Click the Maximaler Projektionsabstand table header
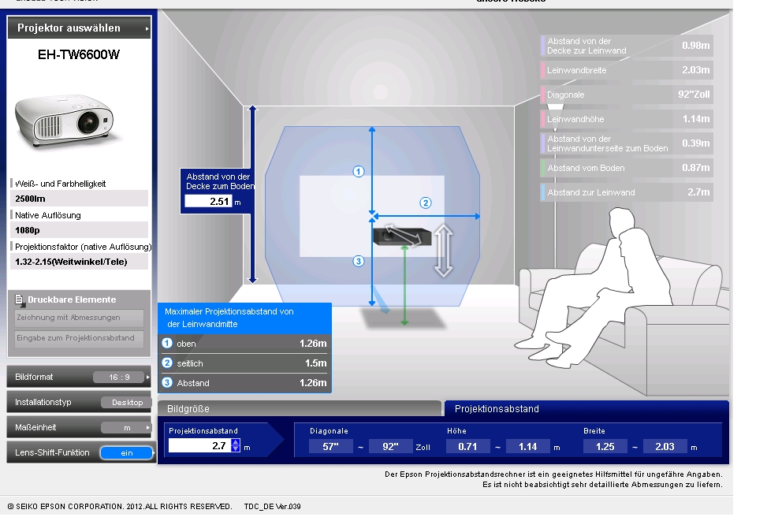Screen dimensions: 767x532 244,318
